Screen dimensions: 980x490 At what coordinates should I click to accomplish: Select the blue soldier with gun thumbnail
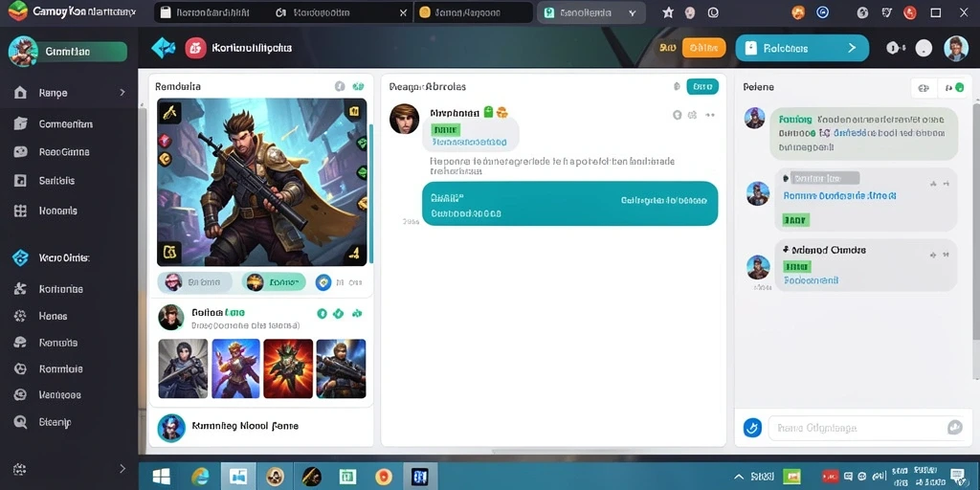(x=341, y=368)
